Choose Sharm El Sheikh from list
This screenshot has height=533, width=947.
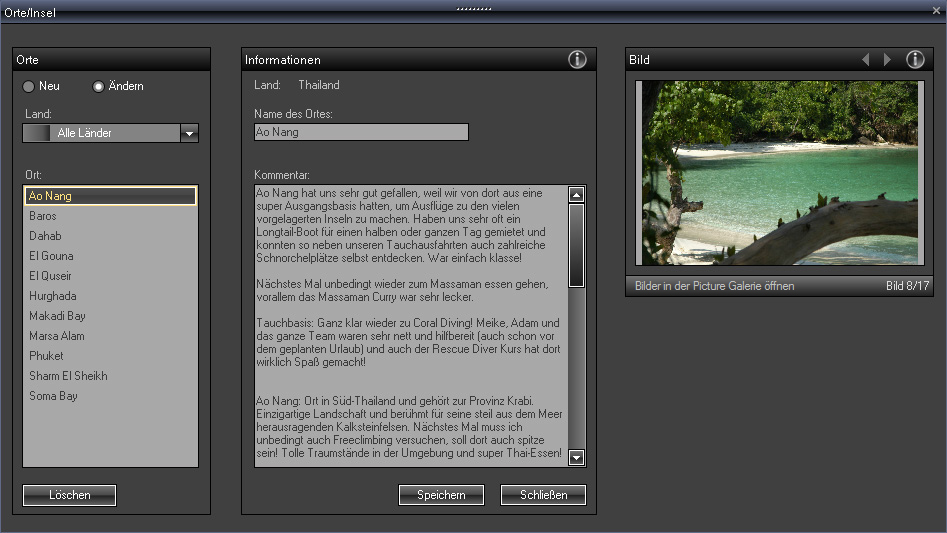(68, 376)
